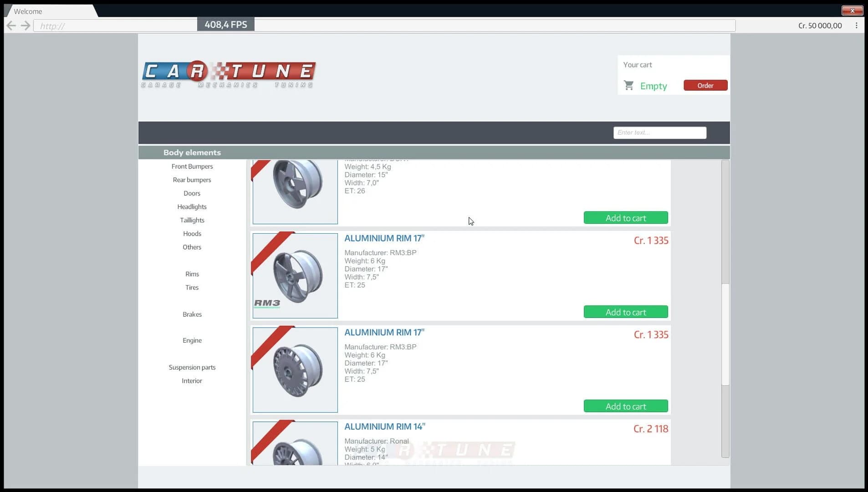Open the Aluminium Rim 14 product link
The width and height of the screenshot is (868, 492).
[384, 426]
